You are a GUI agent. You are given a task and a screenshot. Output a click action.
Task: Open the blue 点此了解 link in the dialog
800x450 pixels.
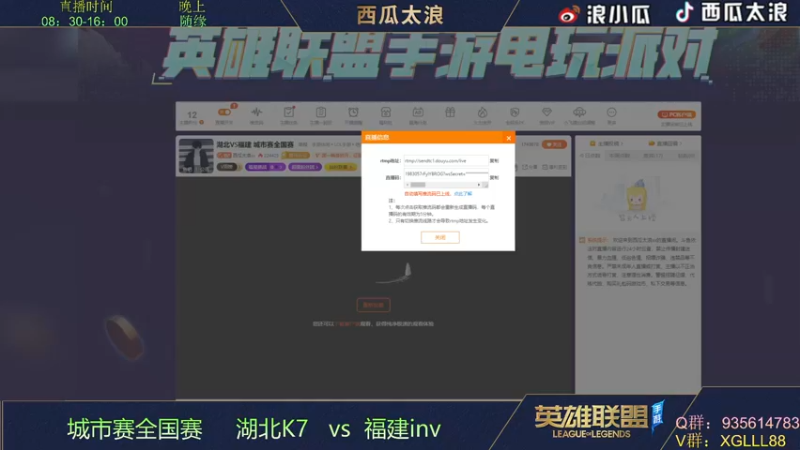point(463,194)
